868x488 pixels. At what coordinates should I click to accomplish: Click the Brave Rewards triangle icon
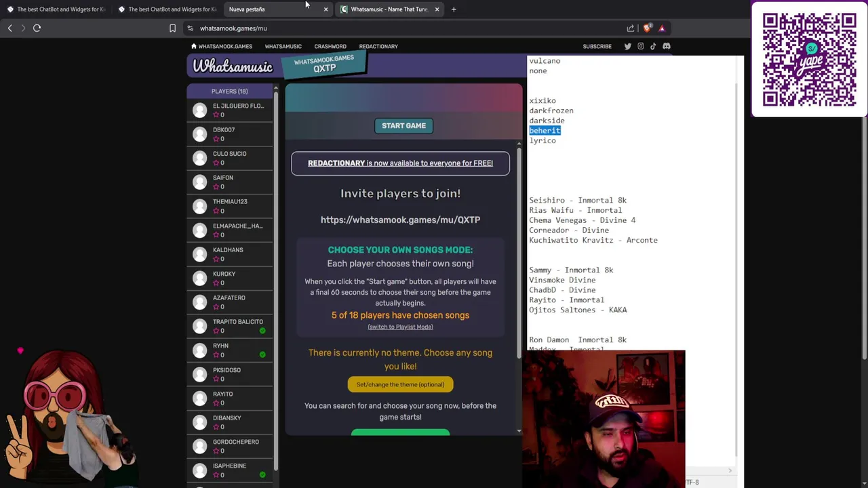click(x=662, y=28)
